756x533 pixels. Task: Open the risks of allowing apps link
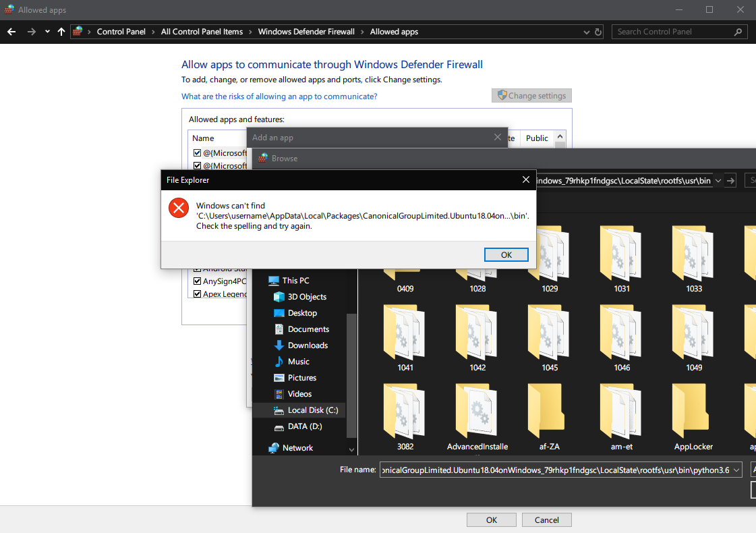click(x=279, y=96)
